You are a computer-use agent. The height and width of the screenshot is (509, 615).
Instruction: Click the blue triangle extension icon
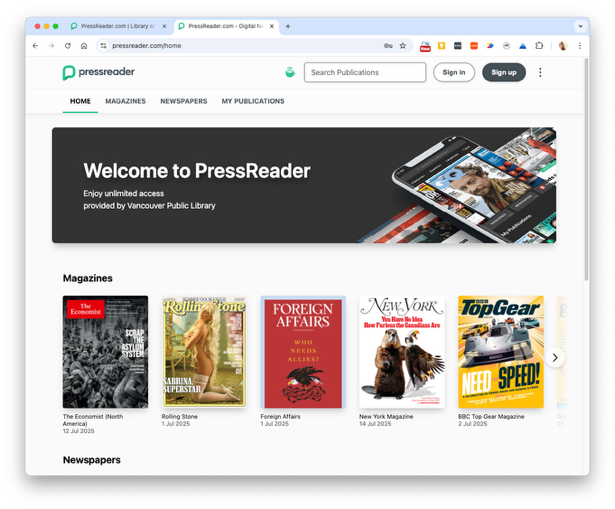coord(522,46)
